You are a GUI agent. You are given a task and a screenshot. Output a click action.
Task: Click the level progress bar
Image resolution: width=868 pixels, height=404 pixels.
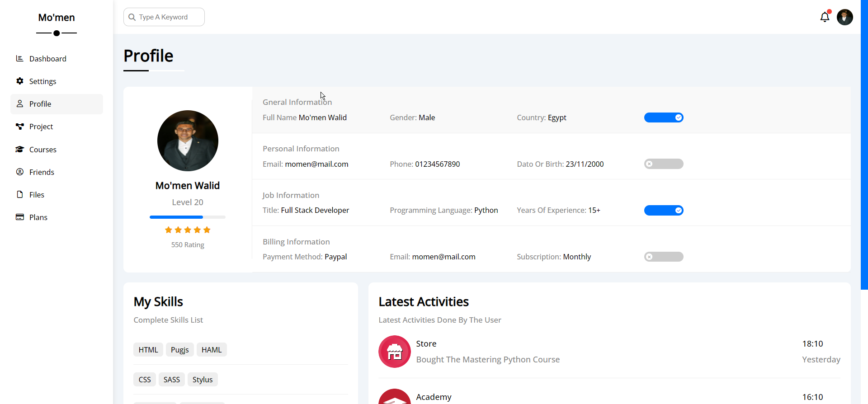click(187, 217)
